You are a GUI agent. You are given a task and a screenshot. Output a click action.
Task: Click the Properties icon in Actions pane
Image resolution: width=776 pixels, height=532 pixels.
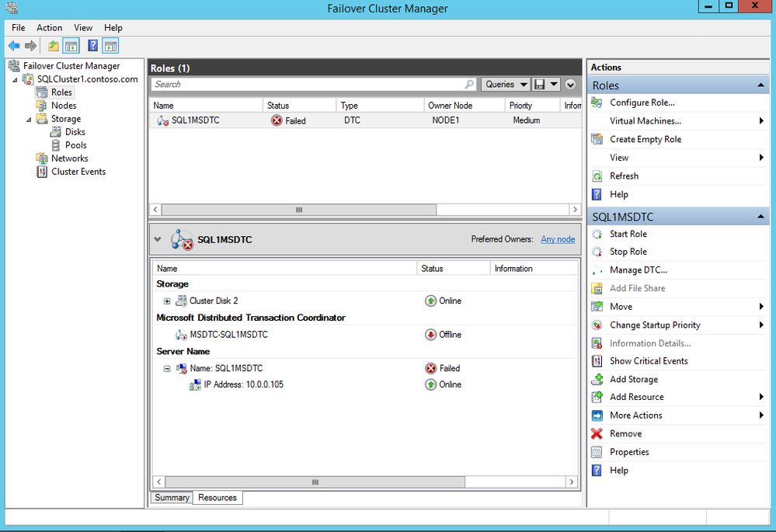(597, 452)
